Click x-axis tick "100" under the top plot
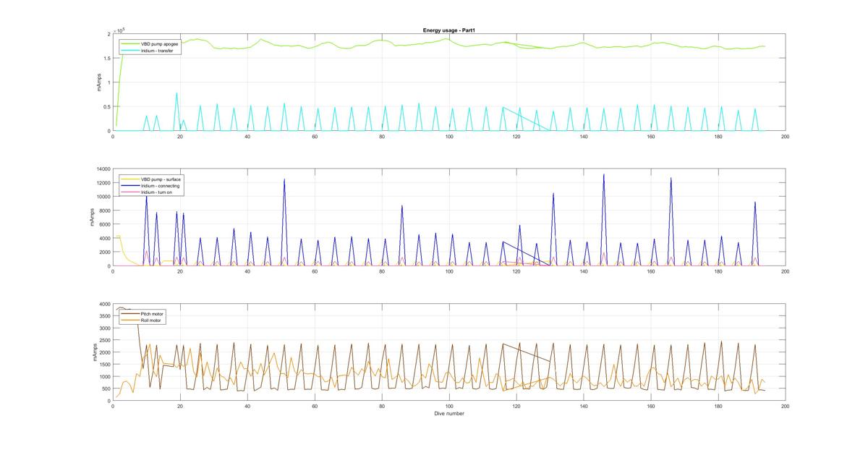Viewport: 868px width, 450px height. click(x=449, y=137)
